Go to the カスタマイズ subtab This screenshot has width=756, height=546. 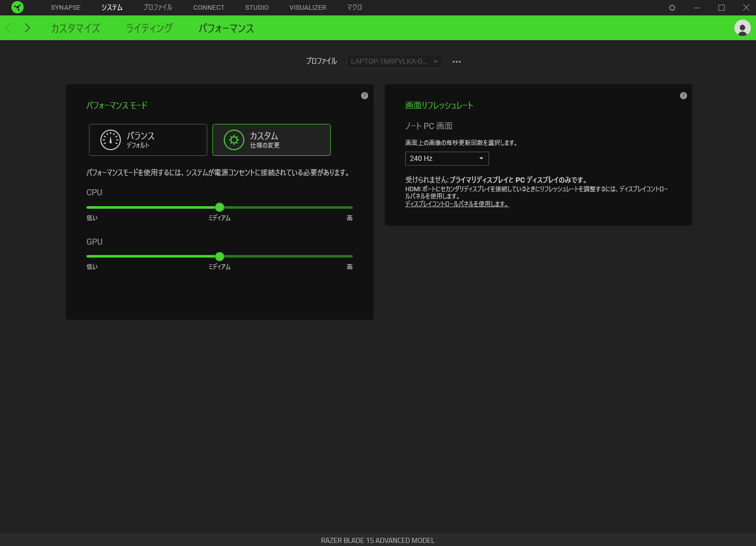click(x=76, y=28)
